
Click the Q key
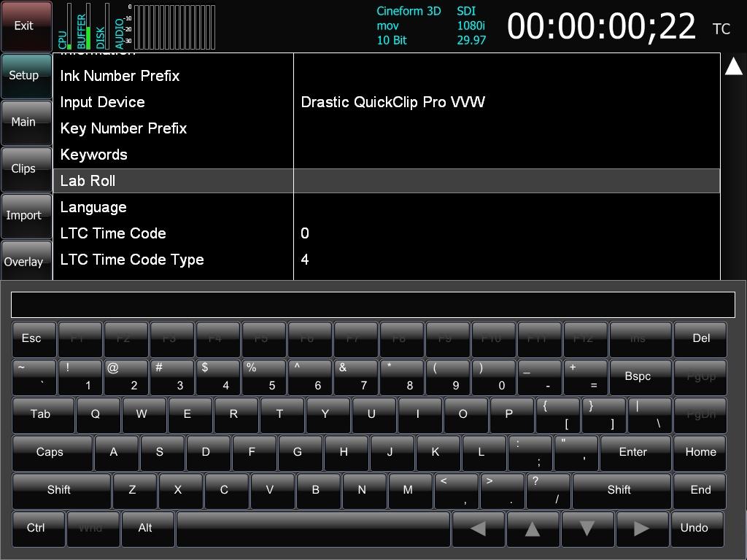[98, 415]
